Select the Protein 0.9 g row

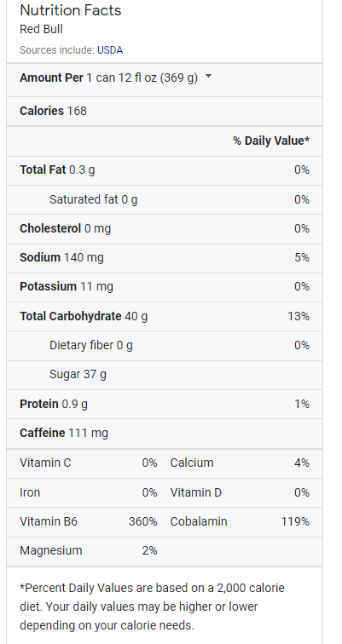[x=165, y=404]
